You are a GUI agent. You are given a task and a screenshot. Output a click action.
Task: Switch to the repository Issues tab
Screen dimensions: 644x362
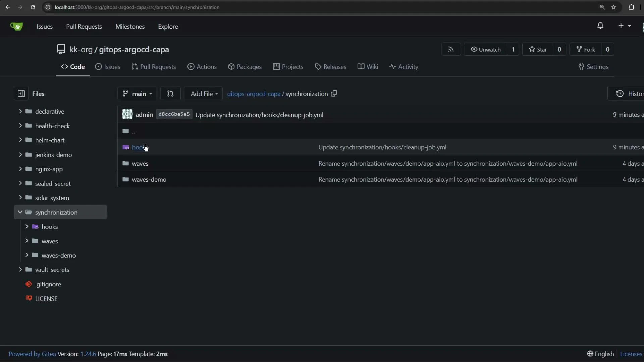108,67
